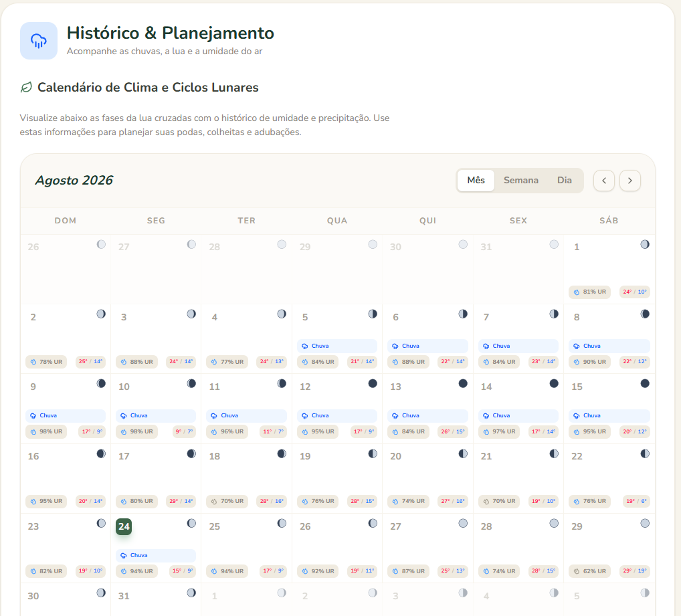681x616 pixels.
Task: Click 80% UR humidity badge on August 17
Action: coord(137,501)
